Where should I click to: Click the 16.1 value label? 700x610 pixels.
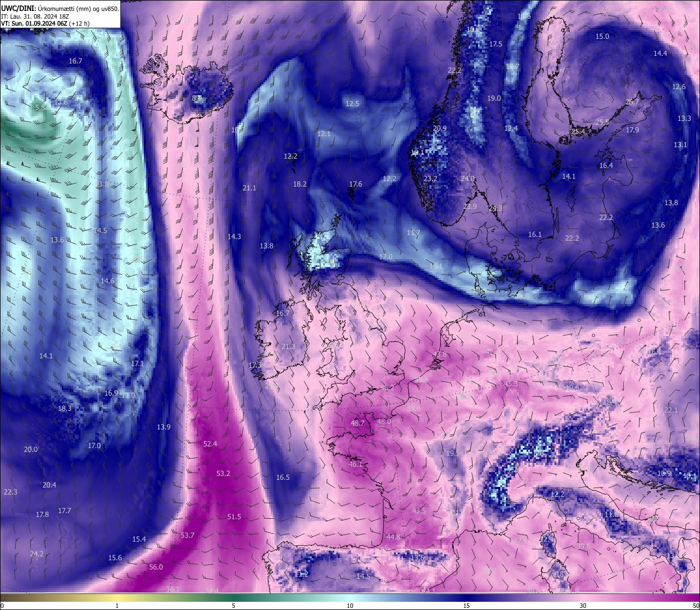coord(535,234)
